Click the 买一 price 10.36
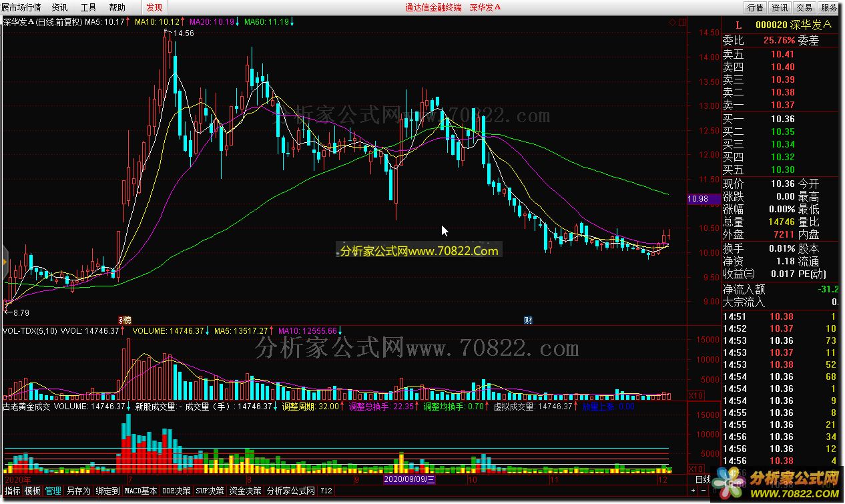The width and height of the screenshot is (845, 504). 783,119
